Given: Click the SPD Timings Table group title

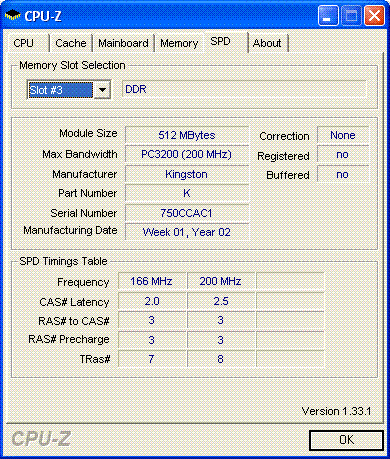Looking at the screenshot, I should 63,261.
